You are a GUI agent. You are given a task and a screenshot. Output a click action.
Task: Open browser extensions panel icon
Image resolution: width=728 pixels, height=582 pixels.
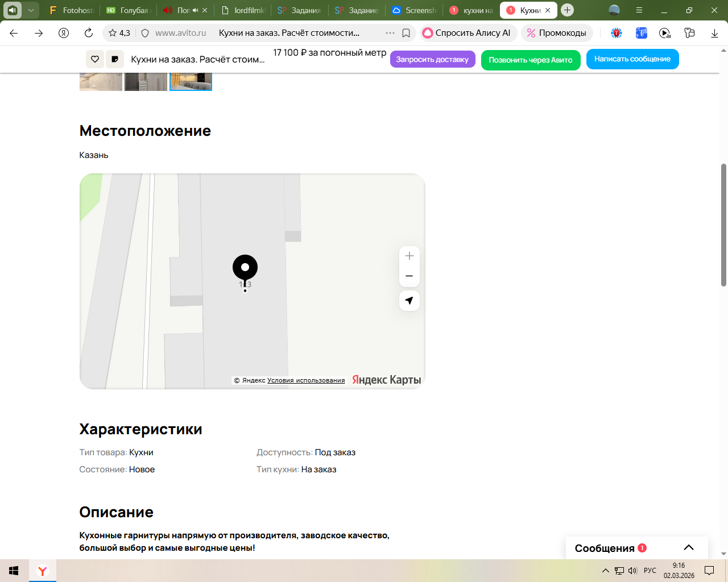[x=689, y=33]
